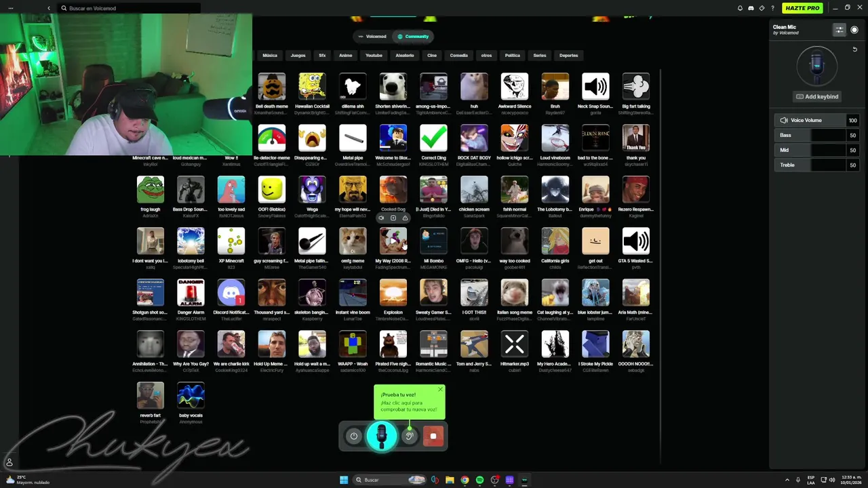This screenshot has height=488, width=868.
Task: Reset Clean Mic voice settings
Action: 854,49
